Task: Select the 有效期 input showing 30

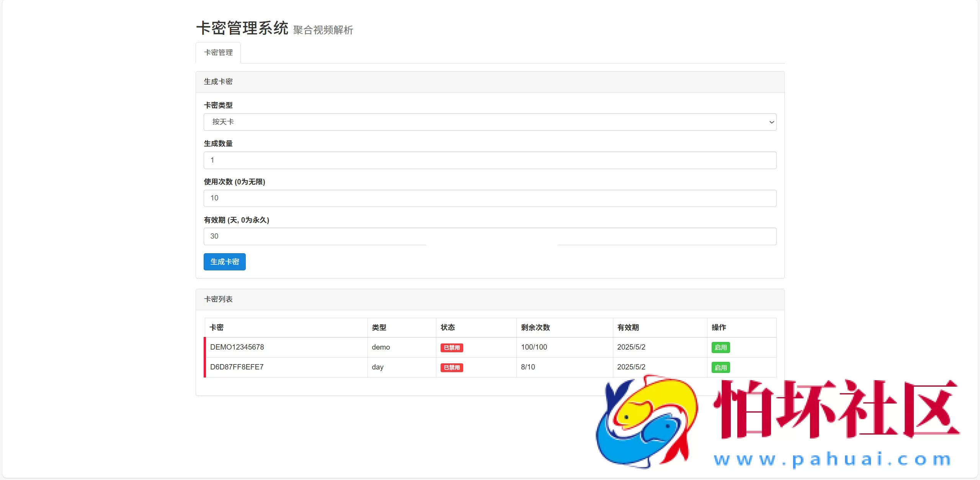Action: point(489,236)
